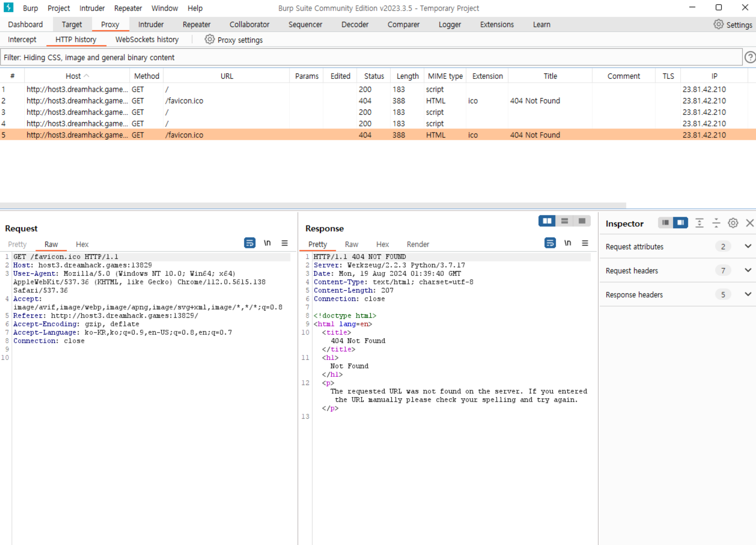Sort history by # column
This screenshot has height=545, width=756.
click(12, 76)
